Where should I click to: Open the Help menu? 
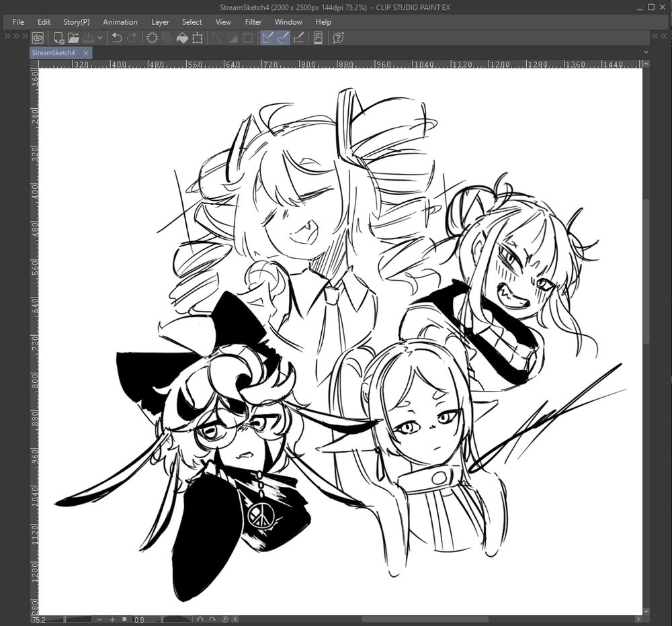pos(323,22)
